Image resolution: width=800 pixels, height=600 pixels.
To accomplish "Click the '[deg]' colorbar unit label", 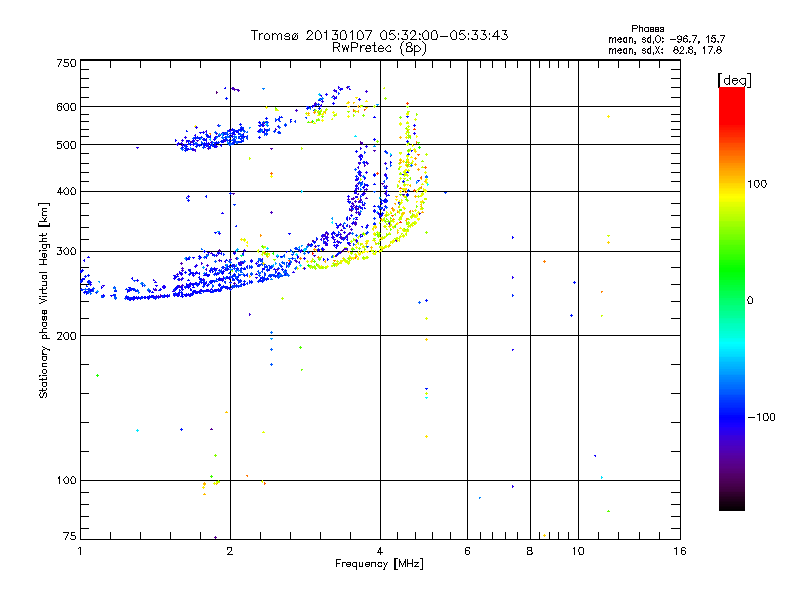I will [734, 80].
